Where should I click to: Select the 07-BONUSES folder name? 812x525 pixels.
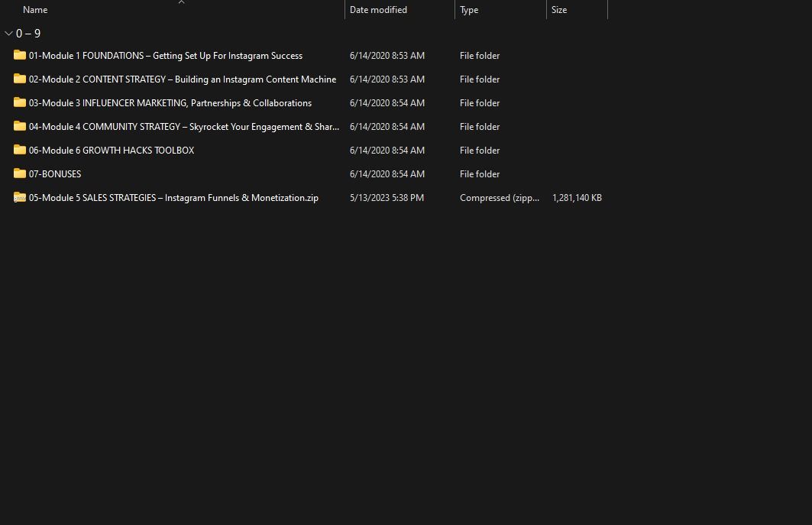[55, 174]
